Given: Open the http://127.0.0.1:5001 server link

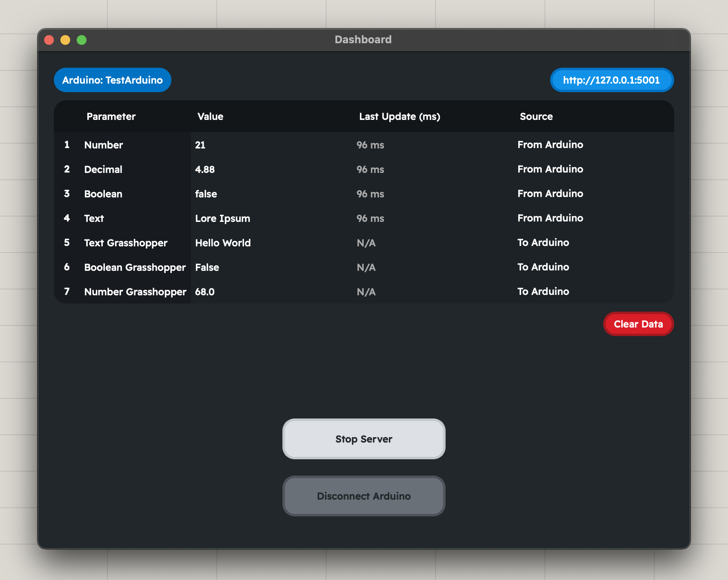Looking at the screenshot, I should pyautogui.click(x=611, y=80).
